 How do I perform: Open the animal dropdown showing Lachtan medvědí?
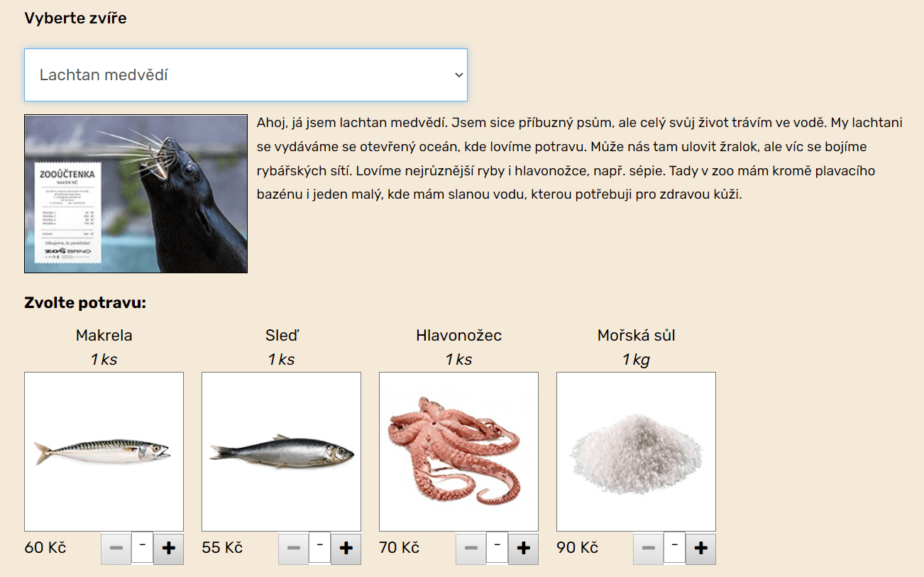point(246,75)
